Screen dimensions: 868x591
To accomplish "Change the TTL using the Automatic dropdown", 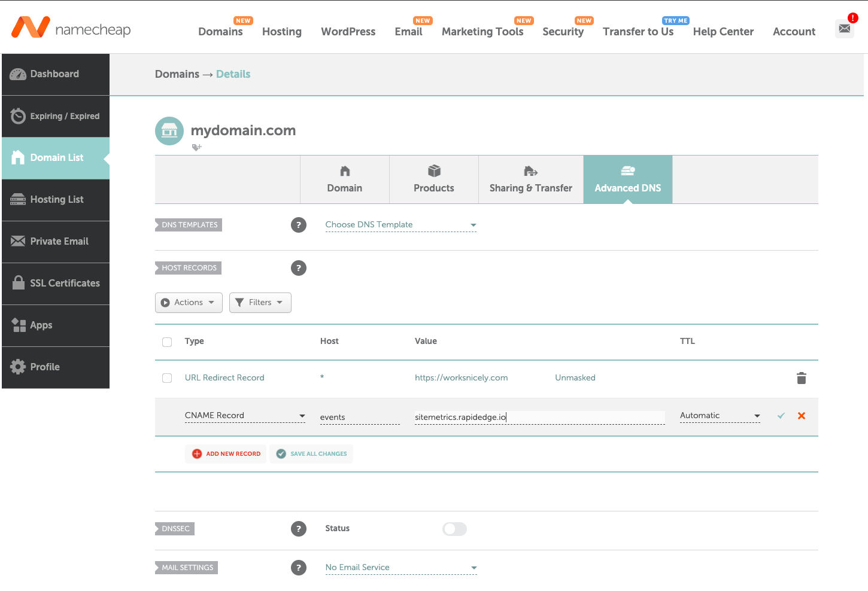I will pos(720,415).
